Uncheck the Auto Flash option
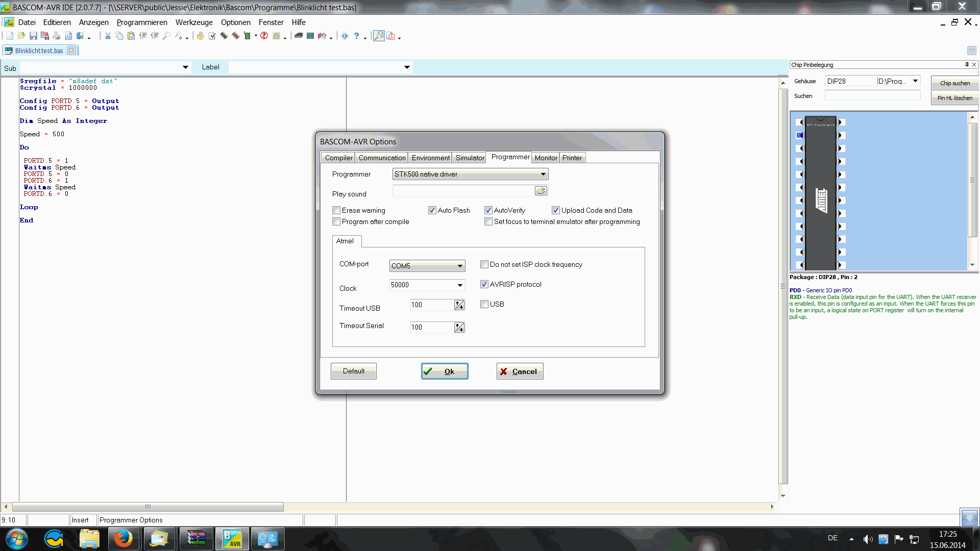 [x=432, y=210]
